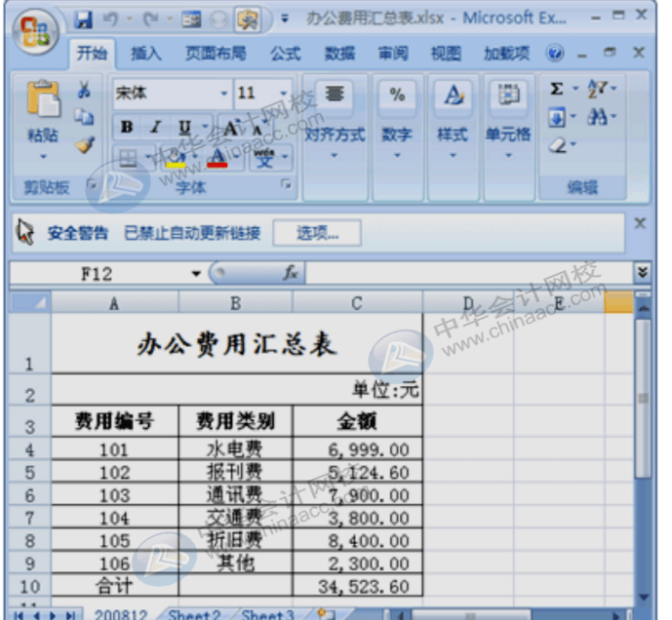
Task: Switch to the 插入 tab
Action: [x=146, y=54]
